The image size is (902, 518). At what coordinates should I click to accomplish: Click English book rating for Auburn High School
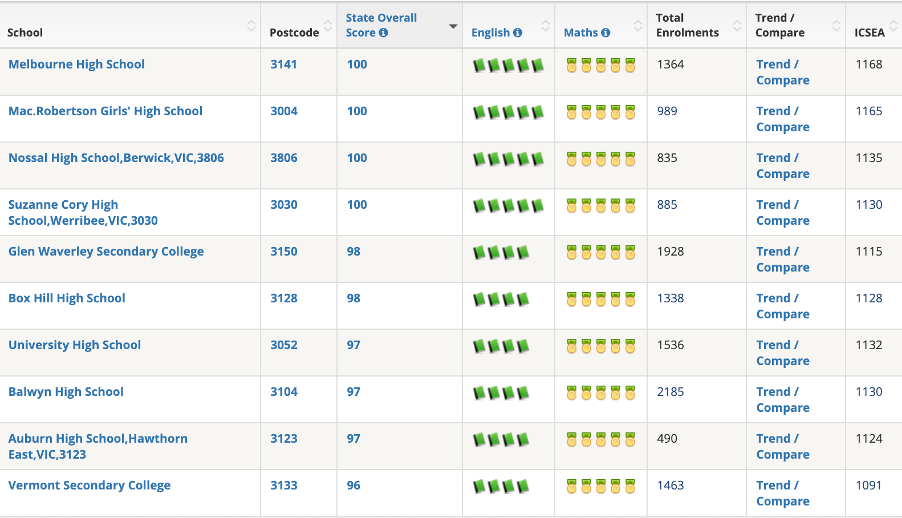coord(500,439)
